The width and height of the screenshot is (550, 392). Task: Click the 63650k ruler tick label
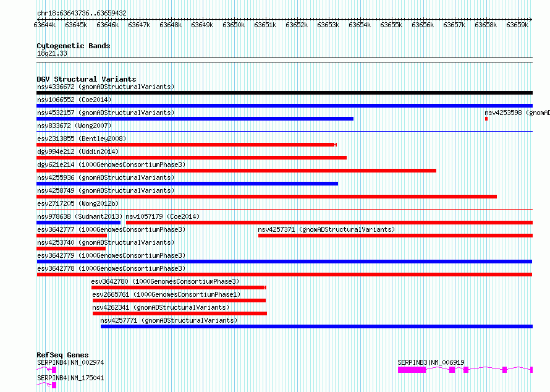tap(234, 25)
